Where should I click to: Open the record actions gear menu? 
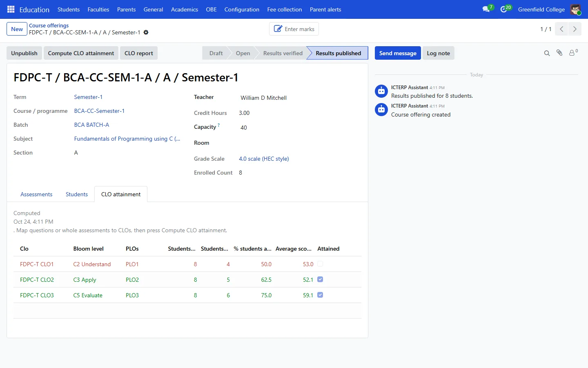(146, 32)
